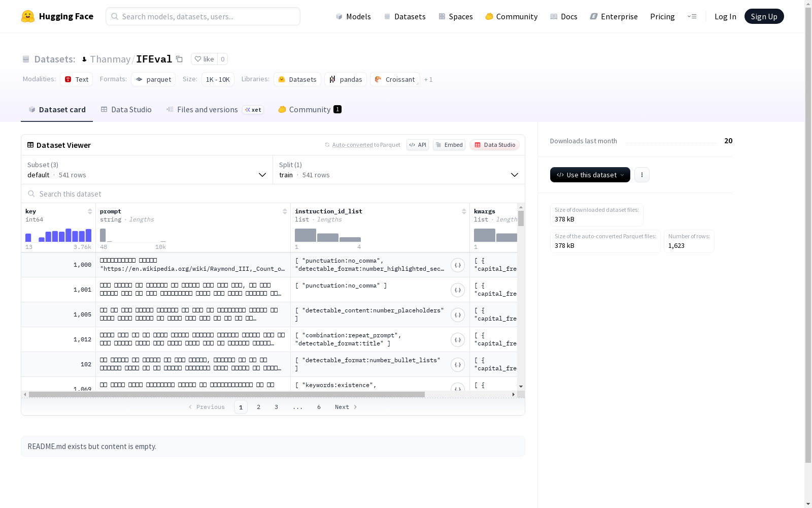812x508 pixels.
Task: Open the Docs navigation link
Action: (x=563, y=16)
